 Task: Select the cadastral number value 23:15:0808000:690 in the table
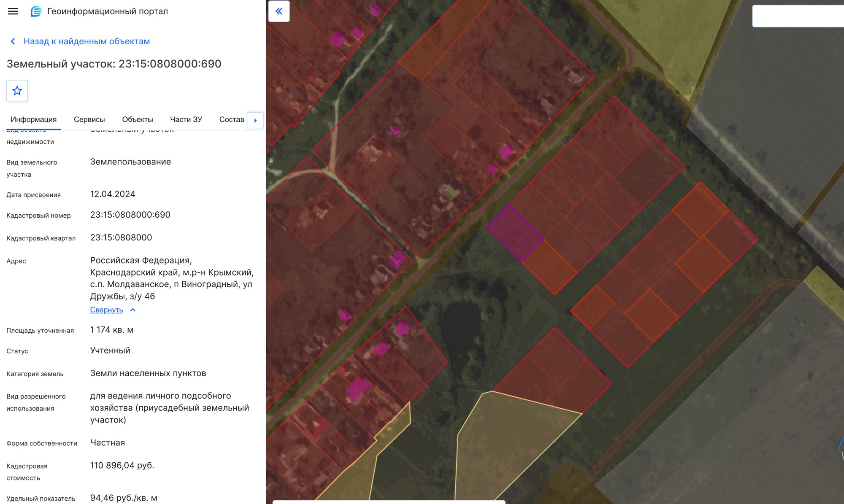pos(130,215)
